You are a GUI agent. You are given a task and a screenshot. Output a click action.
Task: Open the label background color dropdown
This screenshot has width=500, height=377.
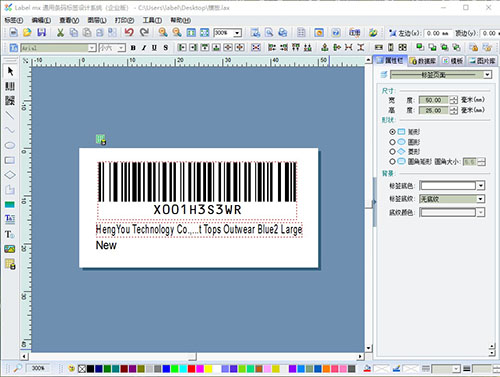point(480,186)
